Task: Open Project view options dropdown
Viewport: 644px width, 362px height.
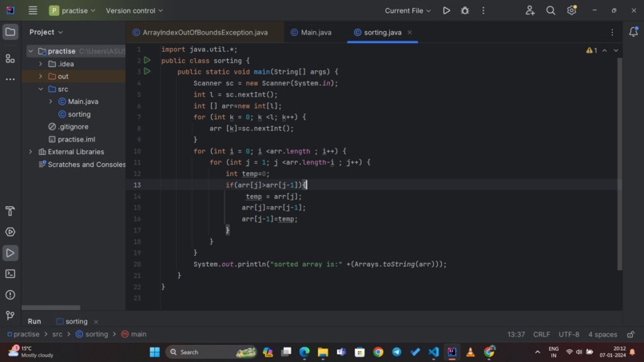Action: click(x=46, y=32)
